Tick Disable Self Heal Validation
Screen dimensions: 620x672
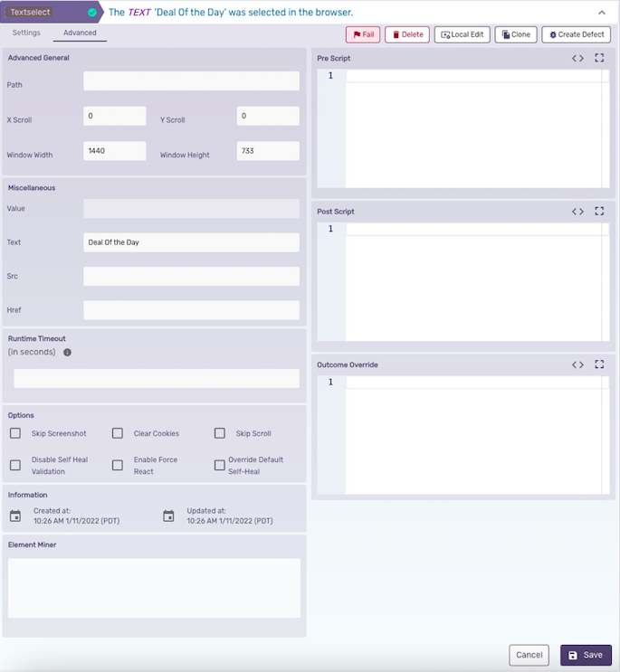click(15, 465)
